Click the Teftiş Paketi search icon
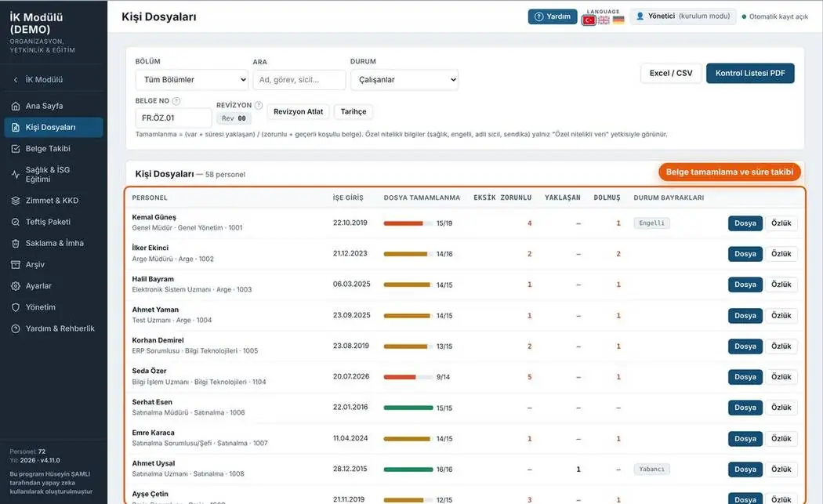 coord(16,222)
